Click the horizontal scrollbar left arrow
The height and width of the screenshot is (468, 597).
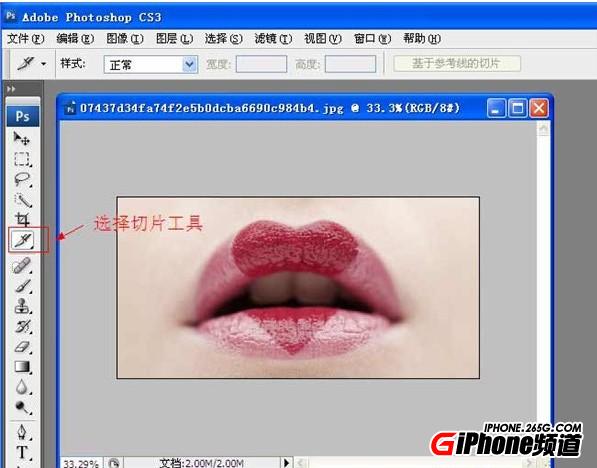pyautogui.click(x=301, y=463)
